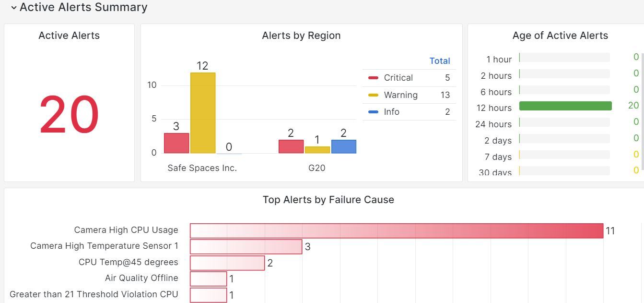Click the Camera High Temperature Sensor 1 bar

click(246, 247)
